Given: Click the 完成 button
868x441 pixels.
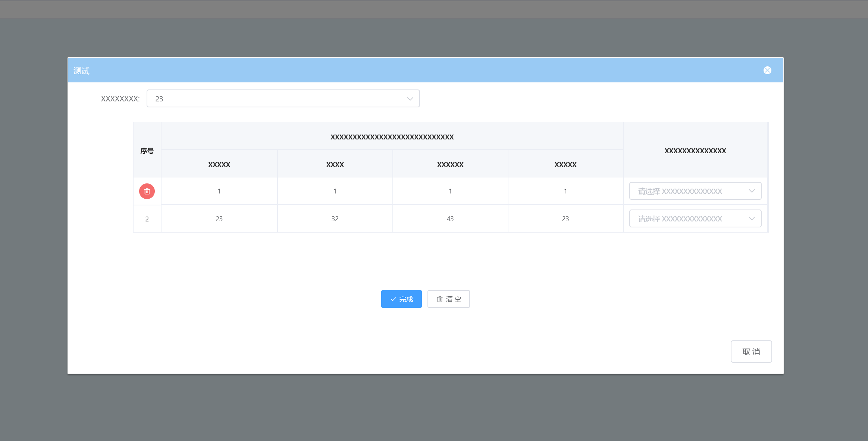Looking at the screenshot, I should tap(401, 299).
